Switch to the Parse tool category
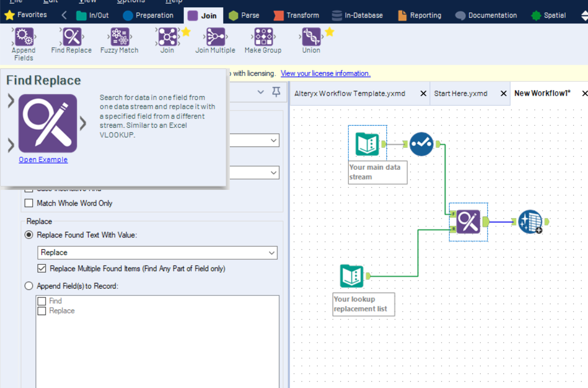Screen dimensions: 588x388 243,15
